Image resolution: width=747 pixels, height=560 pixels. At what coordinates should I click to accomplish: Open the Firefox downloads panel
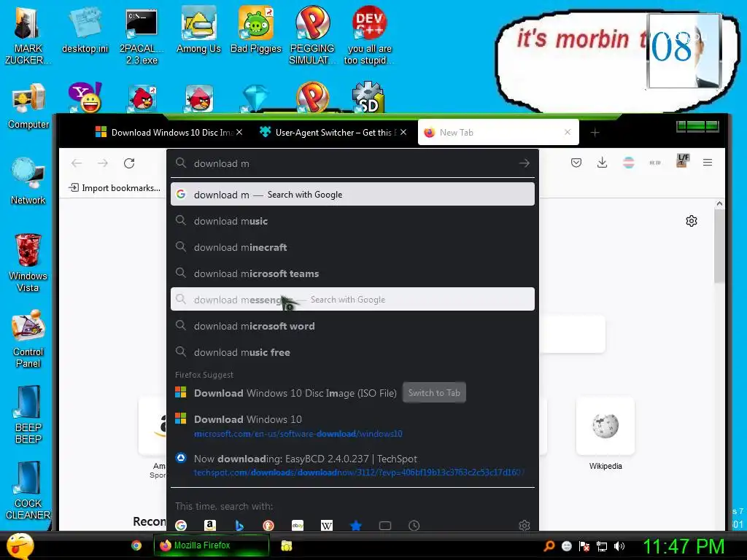tap(602, 163)
